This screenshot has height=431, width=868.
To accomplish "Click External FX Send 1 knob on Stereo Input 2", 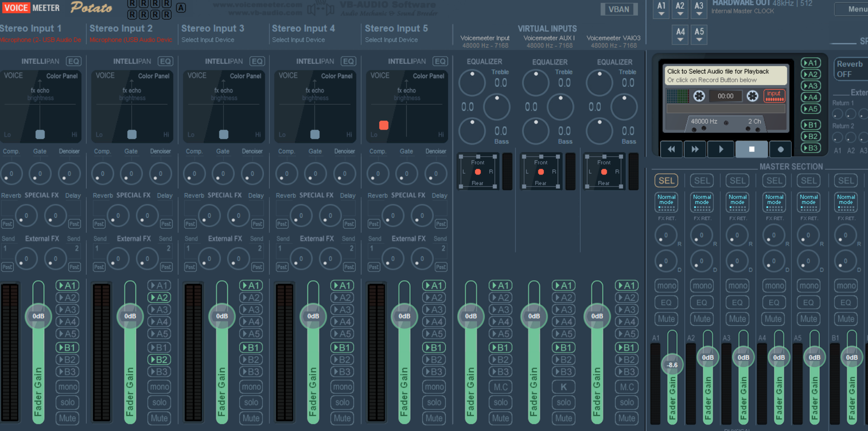I will tap(118, 259).
